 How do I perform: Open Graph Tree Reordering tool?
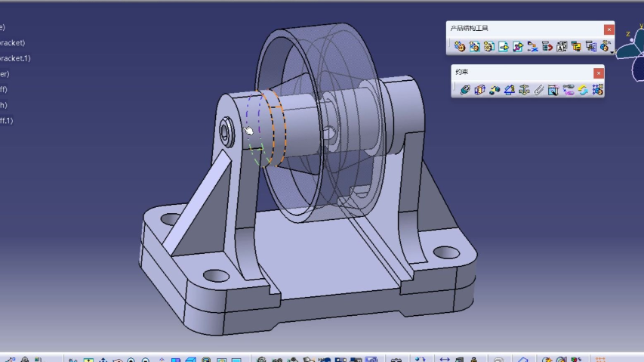(x=547, y=46)
